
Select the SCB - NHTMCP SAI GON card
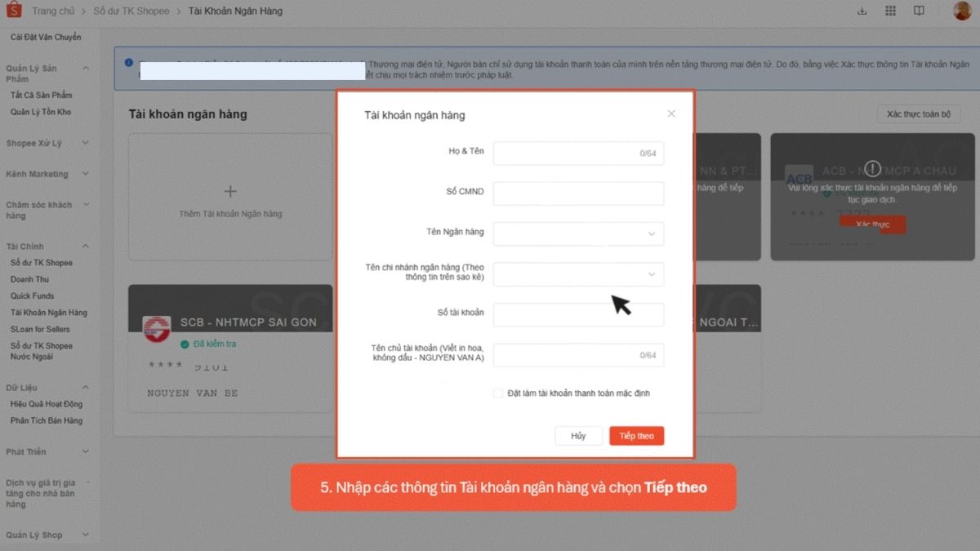click(x=230, y=348)
